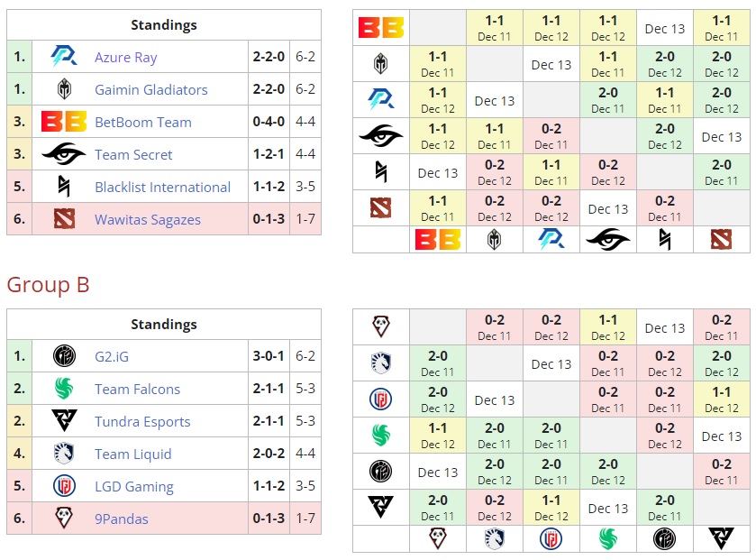This screenshot has width=756, height=560.
Task: Open the Blacklist International team link
Action: [x=162, y=187]
